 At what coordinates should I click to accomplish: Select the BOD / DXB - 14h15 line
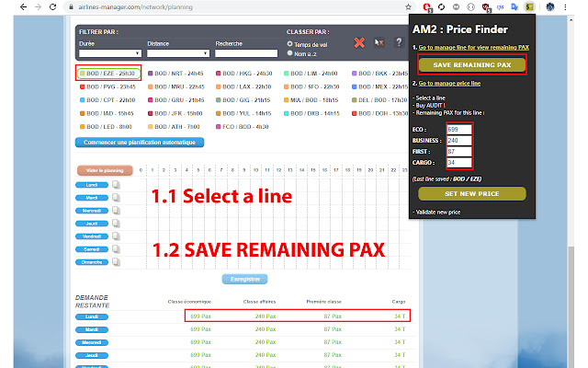[x=311, y=113]
